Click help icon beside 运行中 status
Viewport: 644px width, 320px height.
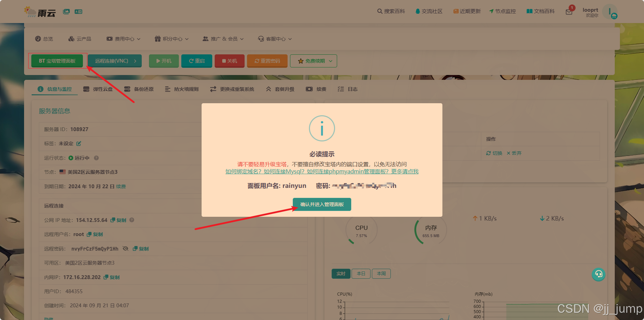[96, 158]
